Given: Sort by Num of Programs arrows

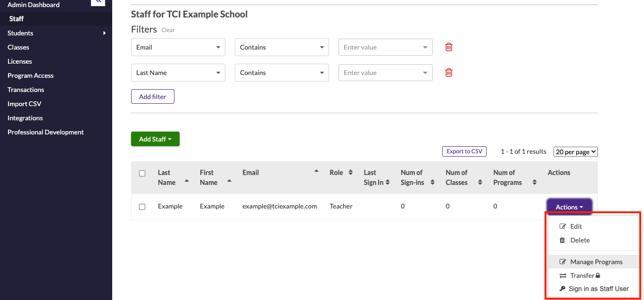Looking at the screenshot, I should pyautogui.click(x=534, y=183).
